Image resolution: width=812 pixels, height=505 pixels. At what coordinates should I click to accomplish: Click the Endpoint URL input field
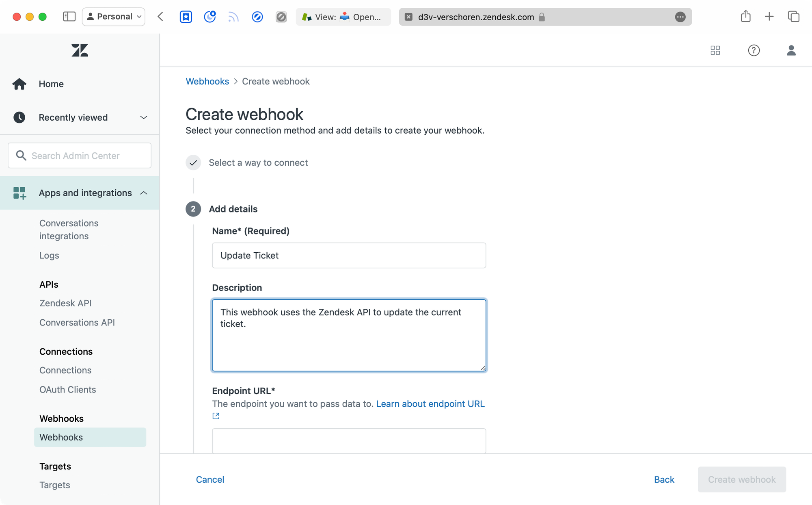pyautogui.click(x=349, y=441)
